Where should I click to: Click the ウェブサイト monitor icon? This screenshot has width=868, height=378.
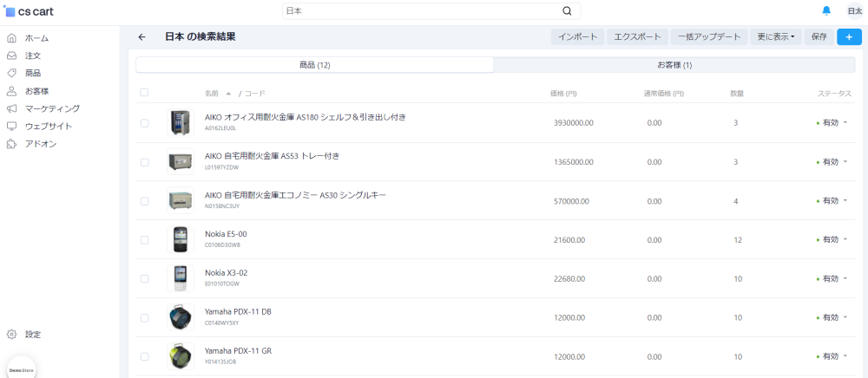pos(11,126)
